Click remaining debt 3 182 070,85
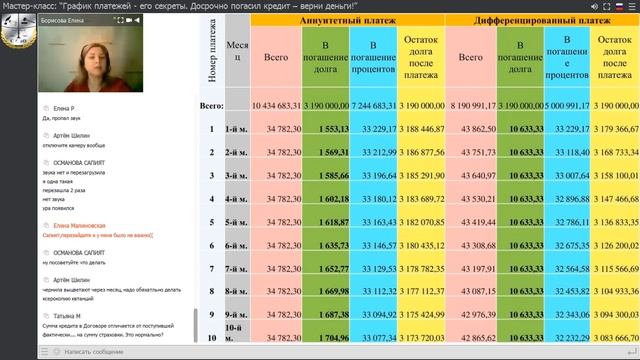This screenshot has height=360, width=640. point(422,222)
